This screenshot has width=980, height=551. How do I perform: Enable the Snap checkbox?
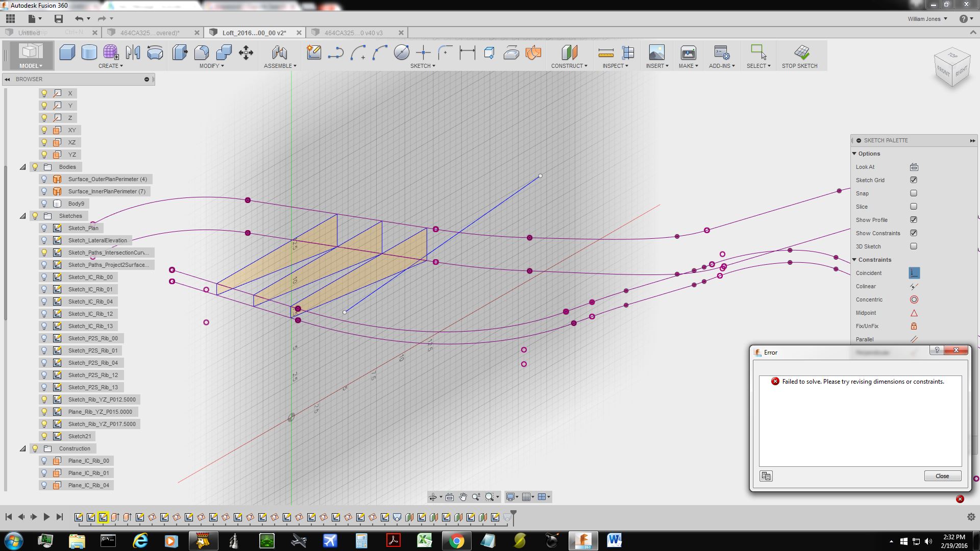pyautogui.click(x=914, y=193)
